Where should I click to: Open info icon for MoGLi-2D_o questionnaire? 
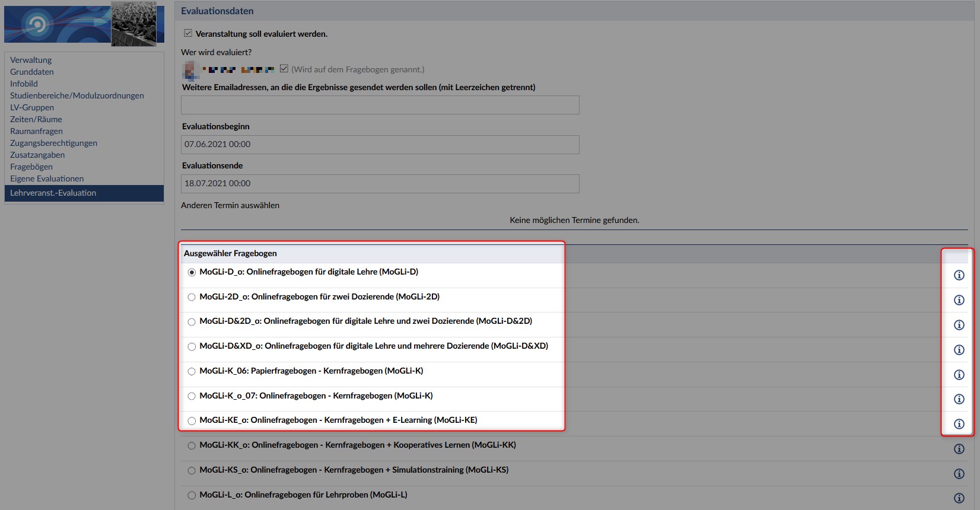click(959, 300)
